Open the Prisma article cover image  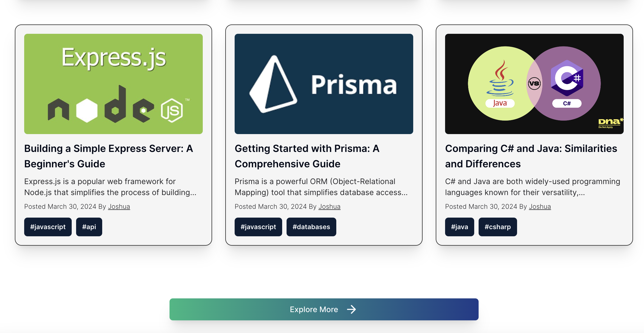click(324, 84)
